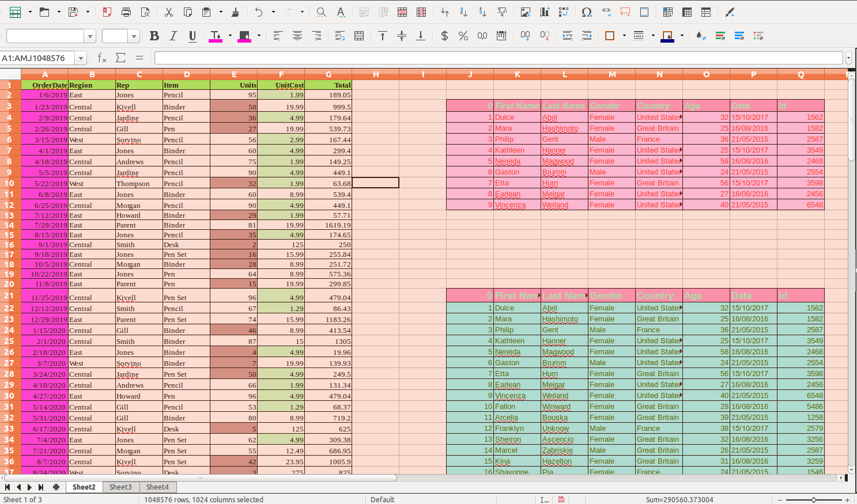Click the Sort Ascending icon
Screen dimensions: 857x504
tap(463, 12)
